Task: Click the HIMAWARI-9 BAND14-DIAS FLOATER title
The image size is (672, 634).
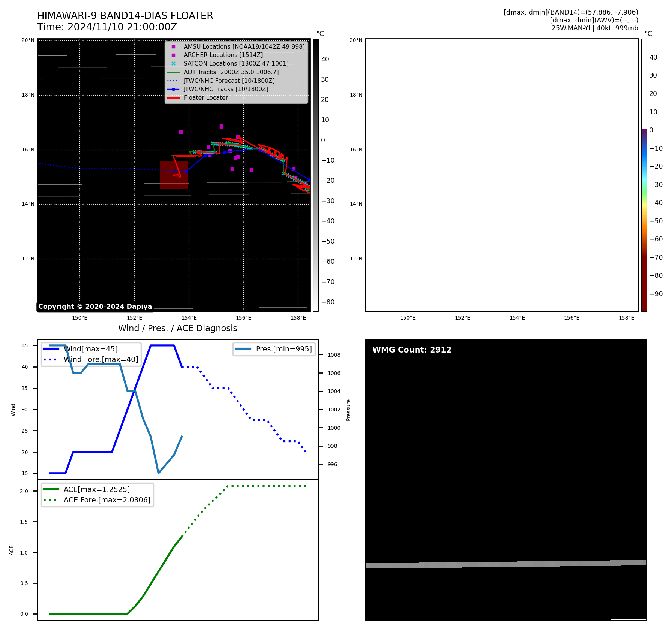Action: [125, 16]
